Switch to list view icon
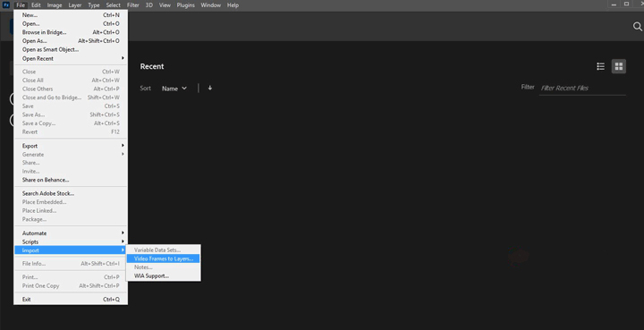644x330 pixels. pos(600,66)
